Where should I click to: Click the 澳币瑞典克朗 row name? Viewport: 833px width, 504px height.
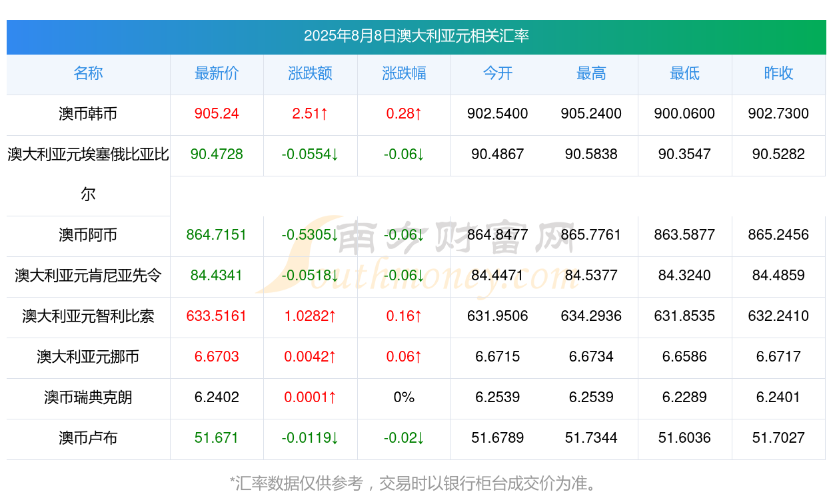click(x=88, y=397)
